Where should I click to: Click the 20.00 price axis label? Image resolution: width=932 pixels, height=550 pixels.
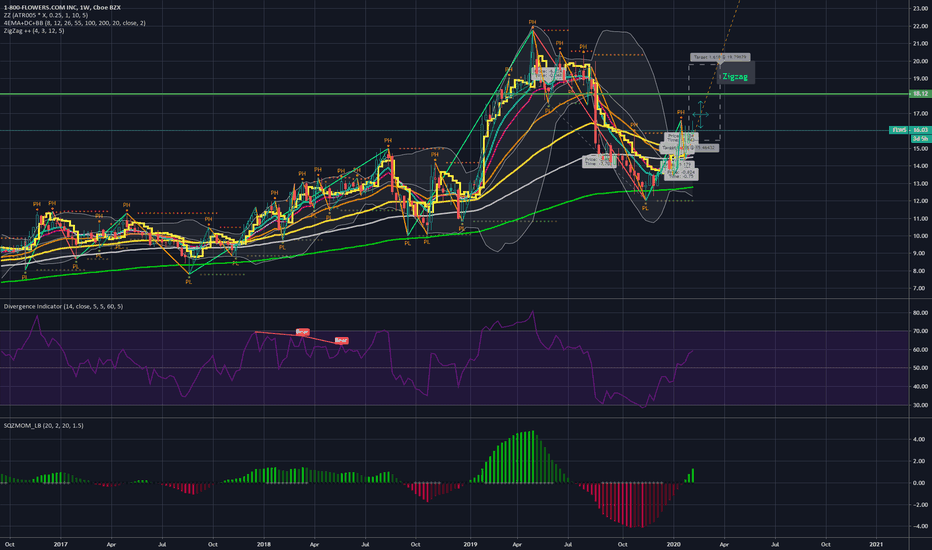coord(921,61)
